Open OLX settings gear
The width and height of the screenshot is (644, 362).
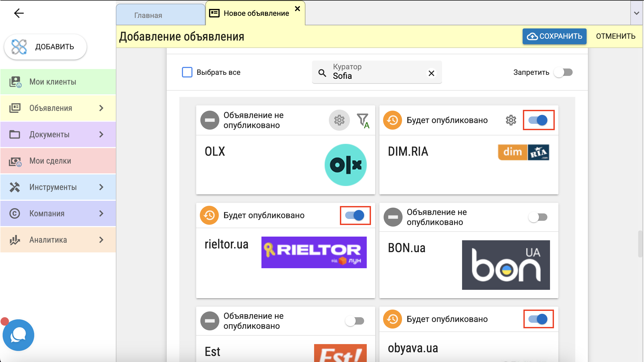coord(339,120)
